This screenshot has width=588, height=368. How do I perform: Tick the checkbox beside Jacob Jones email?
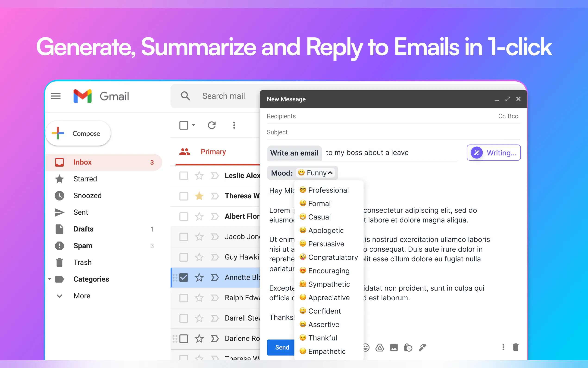(184, 237)
